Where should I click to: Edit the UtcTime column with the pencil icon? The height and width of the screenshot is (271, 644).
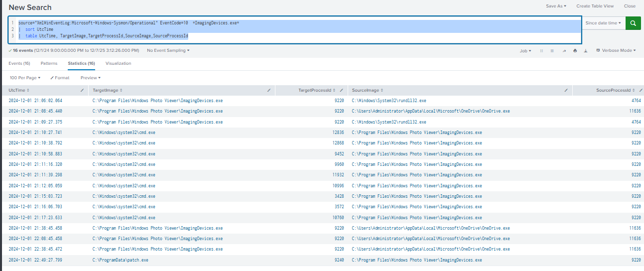(x=82, y=90)
